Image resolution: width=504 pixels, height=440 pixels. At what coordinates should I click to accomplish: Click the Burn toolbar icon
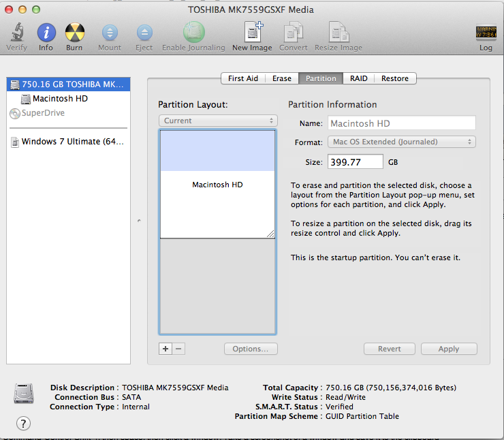[x=74, y=33]
